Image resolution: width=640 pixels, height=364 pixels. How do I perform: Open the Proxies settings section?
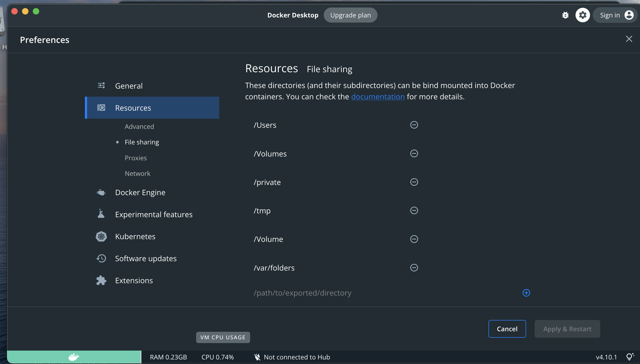(135, 158)
